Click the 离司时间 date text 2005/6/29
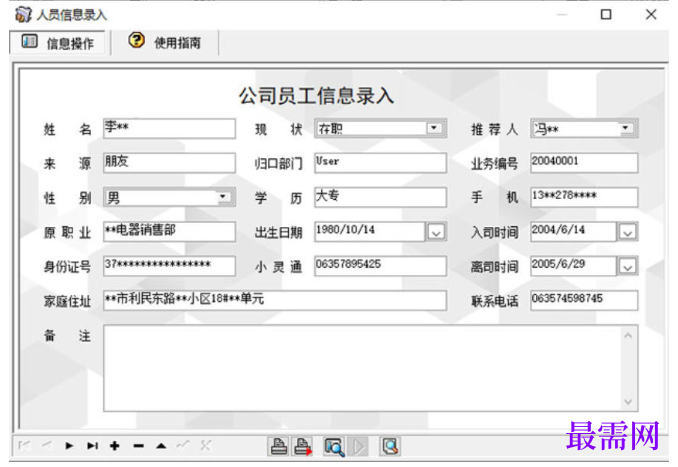This screenshot has width=678, height=467. (x=558, y=264)
